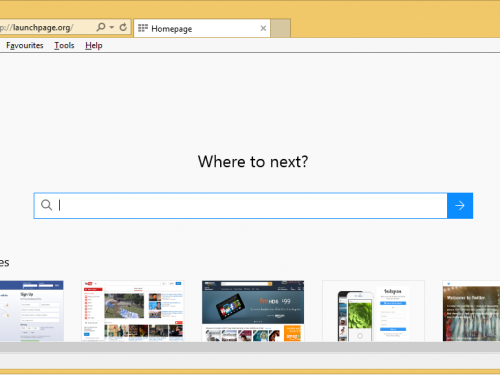Select the Homepage tab

click(x=202, y=28)
